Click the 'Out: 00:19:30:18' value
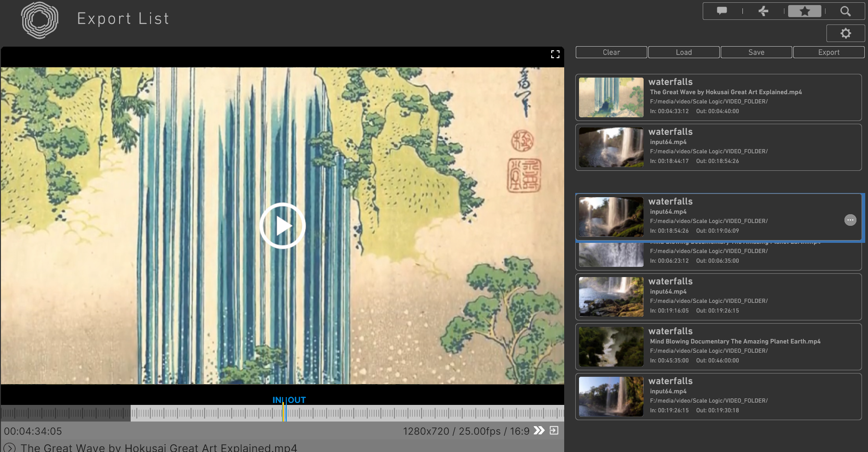The height and width of the screenshot is (452, 868). click(717, 410)
